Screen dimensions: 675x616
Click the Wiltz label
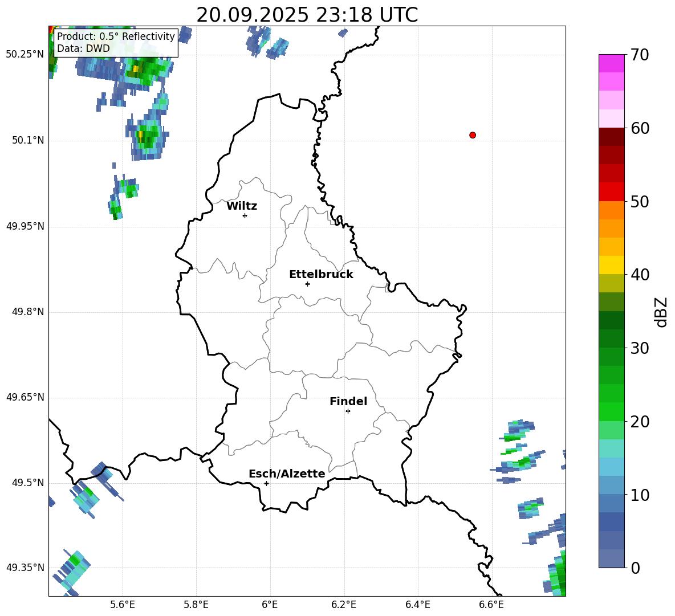pyautogui.click(x=242, y=206)
